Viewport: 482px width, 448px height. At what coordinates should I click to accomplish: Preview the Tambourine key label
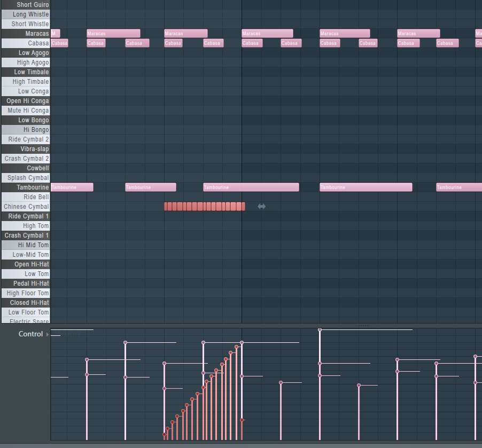tap(26, 187)
